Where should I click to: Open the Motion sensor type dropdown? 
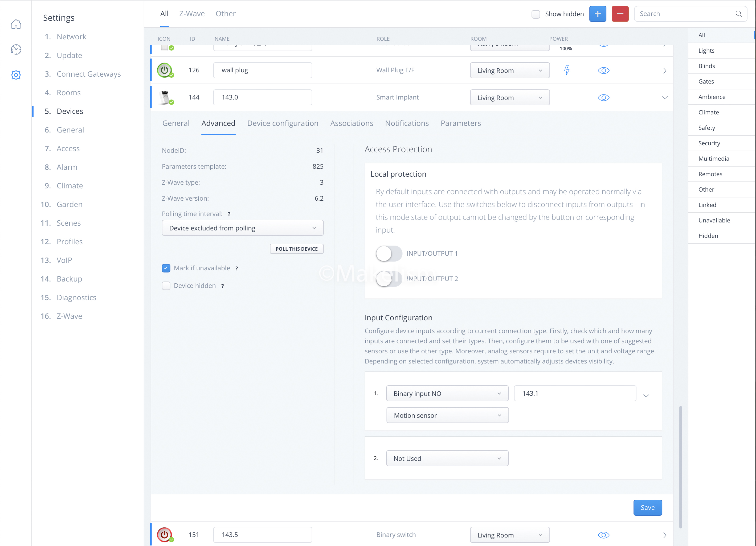click(x=447, y=415)
